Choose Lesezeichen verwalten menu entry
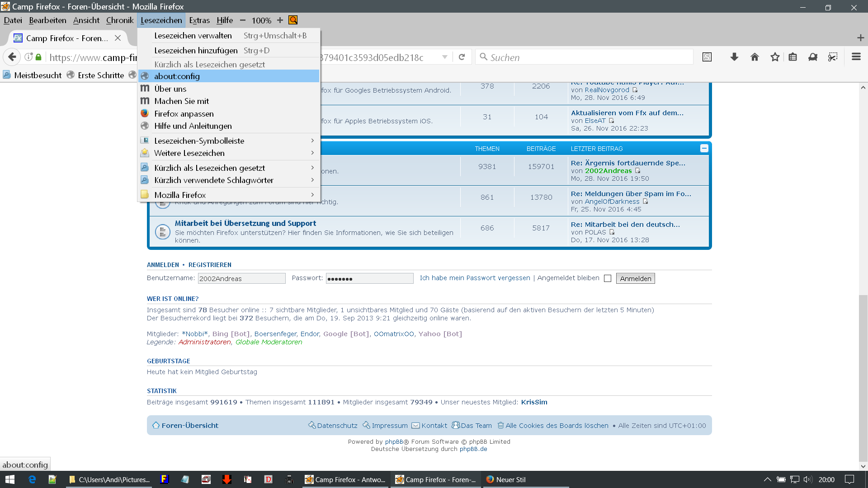Screen dimensions: 868x488 [x=193, y=36]
